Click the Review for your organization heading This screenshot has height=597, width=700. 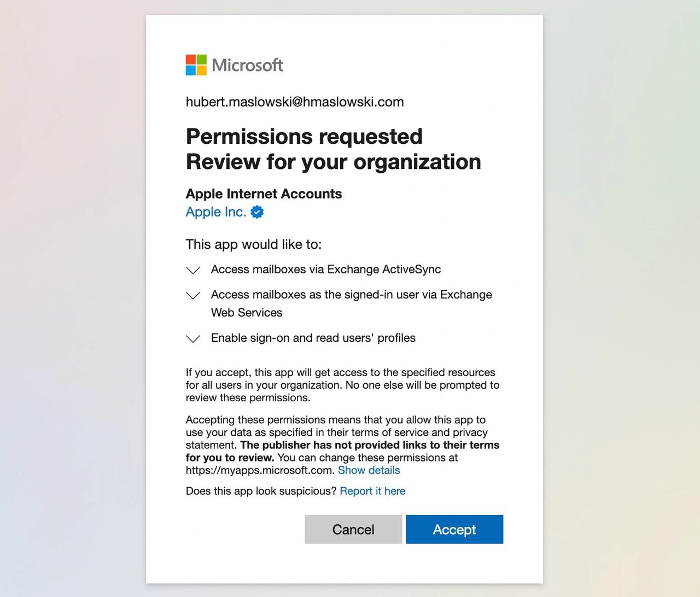click(334, 162)
